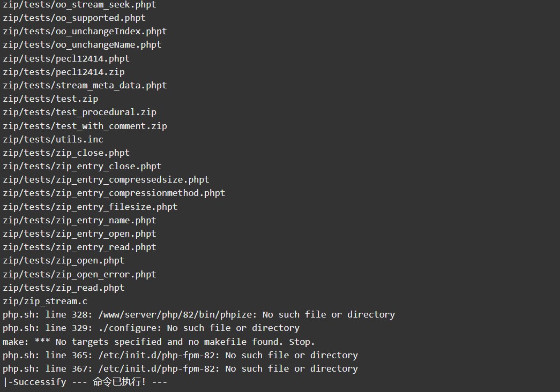Click the Successify command executed status line
This screenshot has height=392, width=560.
point(85,382)
